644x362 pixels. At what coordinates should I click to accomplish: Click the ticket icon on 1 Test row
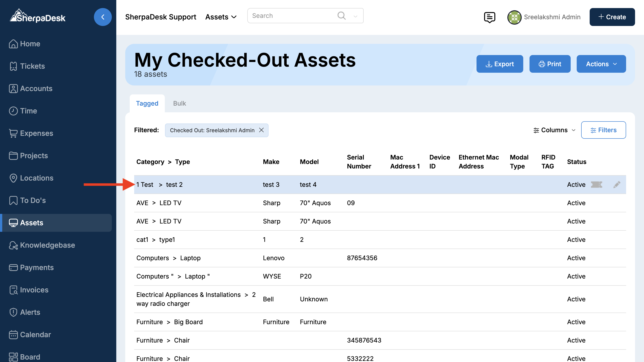(x=596, y=184)
